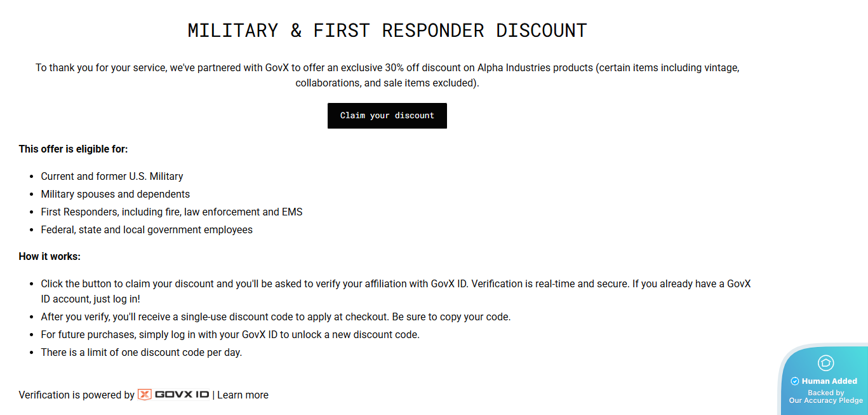
Task: Click the orange GovX shield icon
Action: pyautogui.click(x=145, y=395)
